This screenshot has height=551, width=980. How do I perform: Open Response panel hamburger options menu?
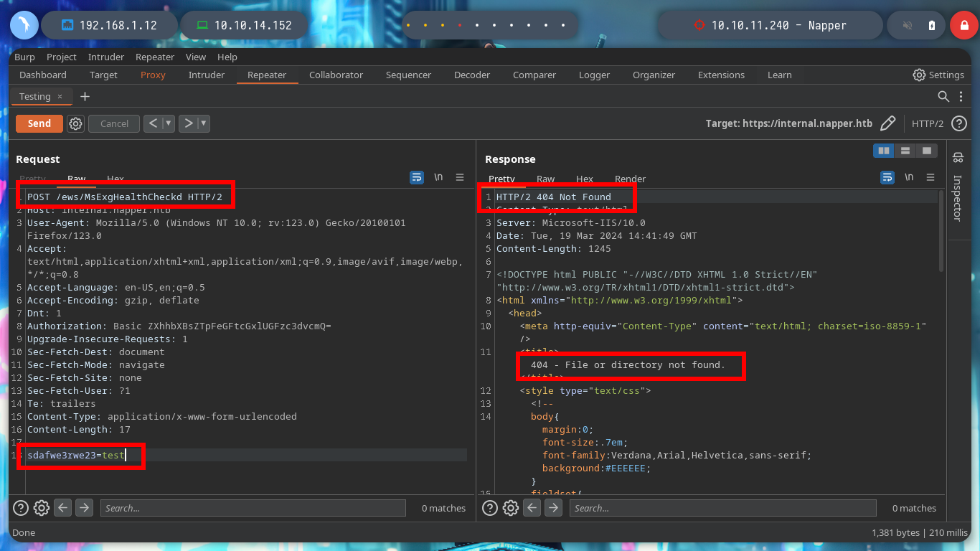[930, 177]
